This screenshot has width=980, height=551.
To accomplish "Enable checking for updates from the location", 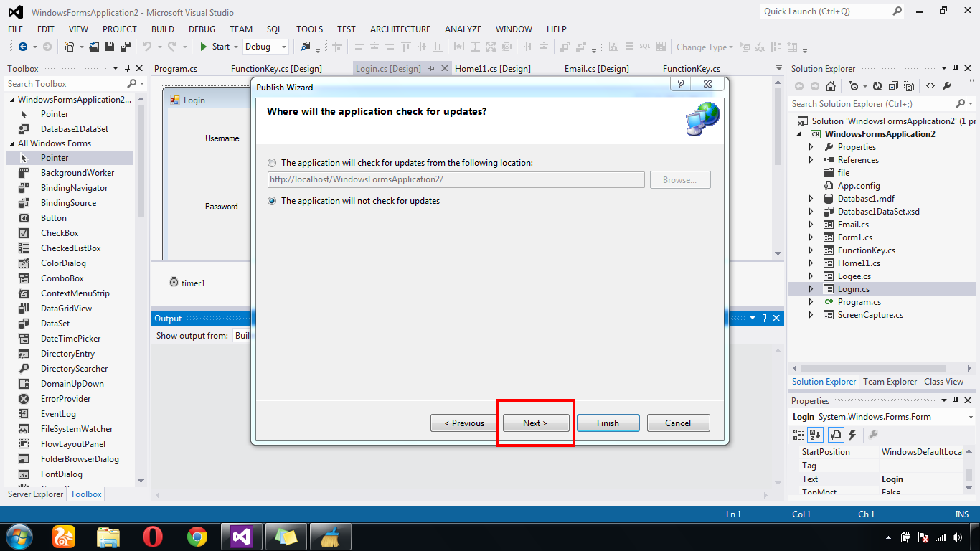I will pyautogui.click(x=272, y=163).
